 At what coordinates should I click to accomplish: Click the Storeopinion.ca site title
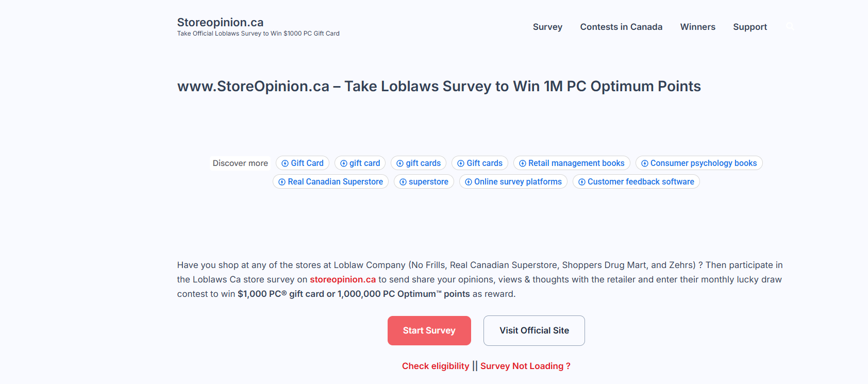220,22
